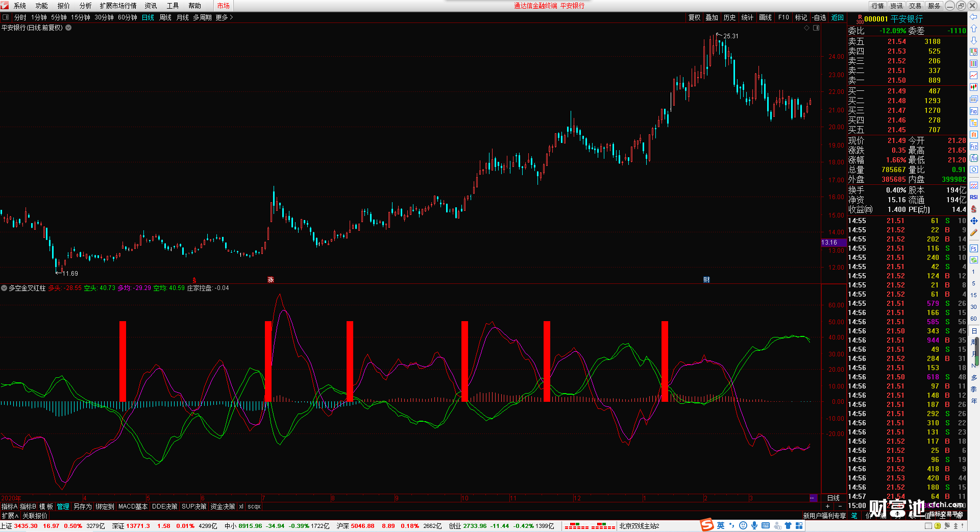980x532 pixels.
Task: Switch to 5分钟 period
Action: [x=59, y=17]
